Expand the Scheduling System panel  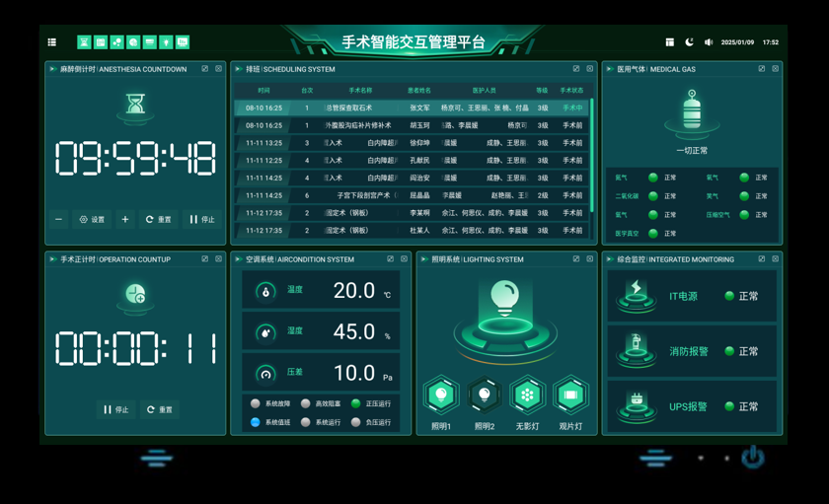click(x=576, y=69)
